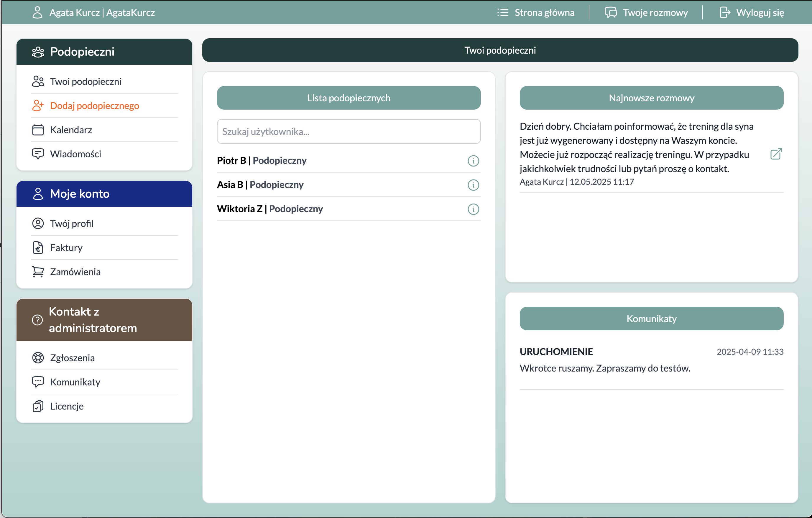Go to Twój profil

tap(71, 223)
